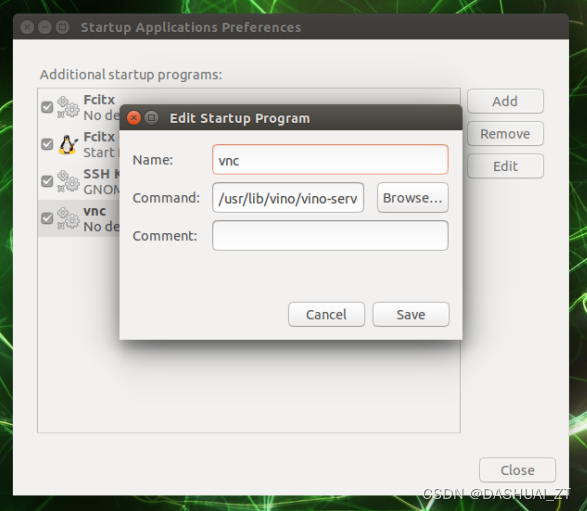587x511 pixels.
Task: Click minimize button of Startup Applications Preferences window
Action: tap(45, 27)
